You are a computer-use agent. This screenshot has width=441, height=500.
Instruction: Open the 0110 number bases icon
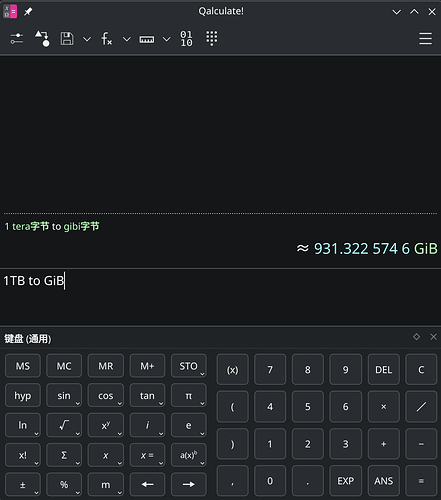click(x=186, y=39)
